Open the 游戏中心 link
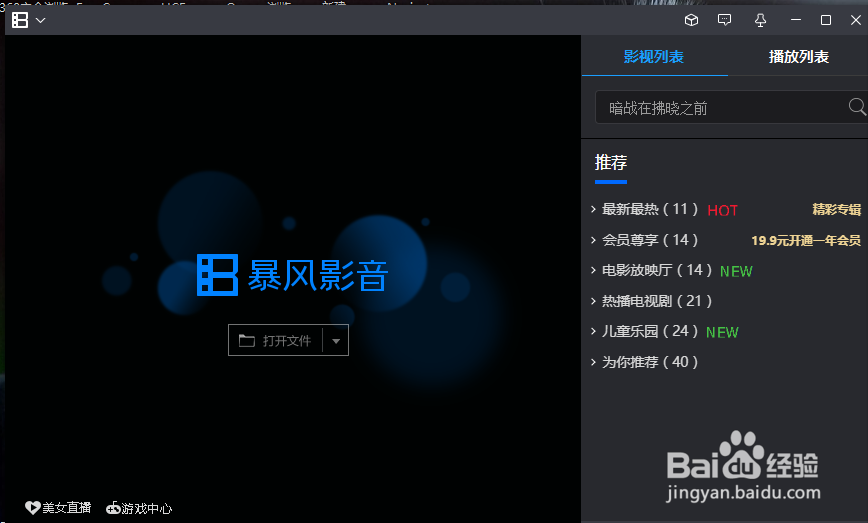Viewport: 868px width, 523px height. click(x=140, y=508)
